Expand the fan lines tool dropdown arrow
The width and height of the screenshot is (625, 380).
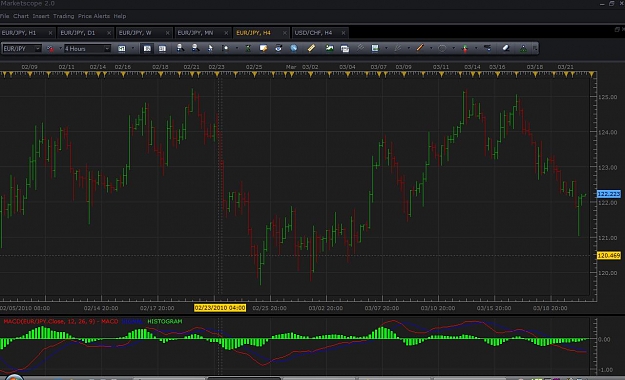point(408,48)
